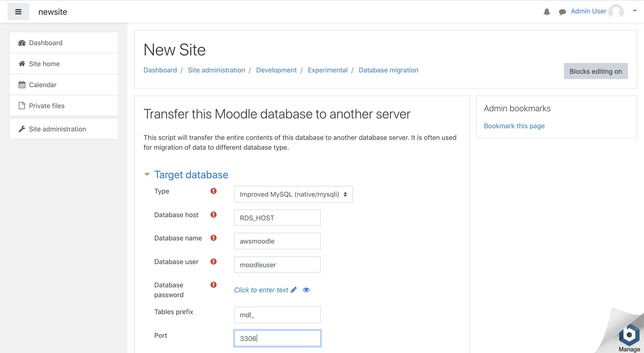Go to Calendar in sidebar
The width and height of the screenshot is (644, 353).
(x=42, y=85)
